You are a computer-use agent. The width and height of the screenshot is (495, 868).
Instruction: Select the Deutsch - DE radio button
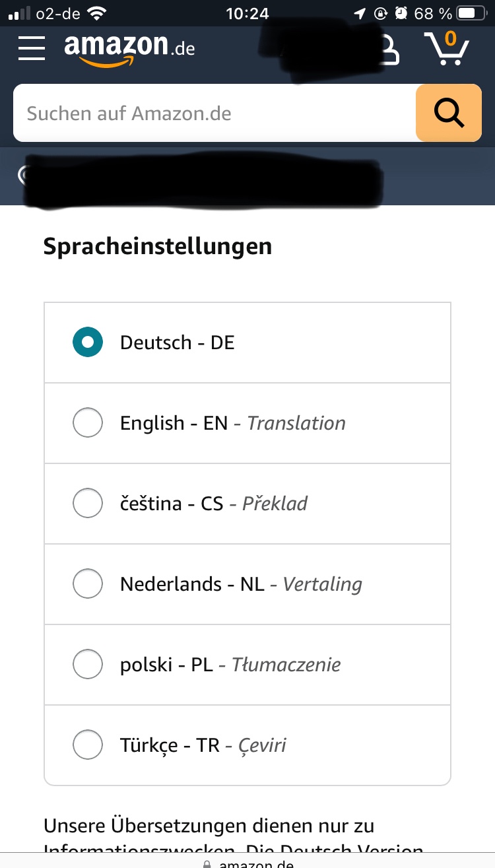[88, 343]
